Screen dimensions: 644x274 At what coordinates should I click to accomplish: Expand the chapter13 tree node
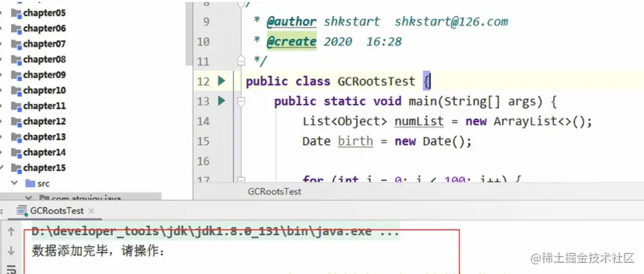(2, 137)
